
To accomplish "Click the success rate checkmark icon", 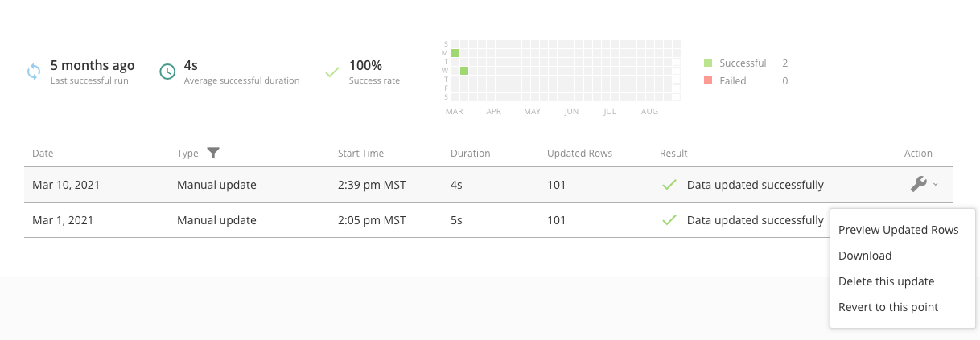I will [x=332, y=72].
